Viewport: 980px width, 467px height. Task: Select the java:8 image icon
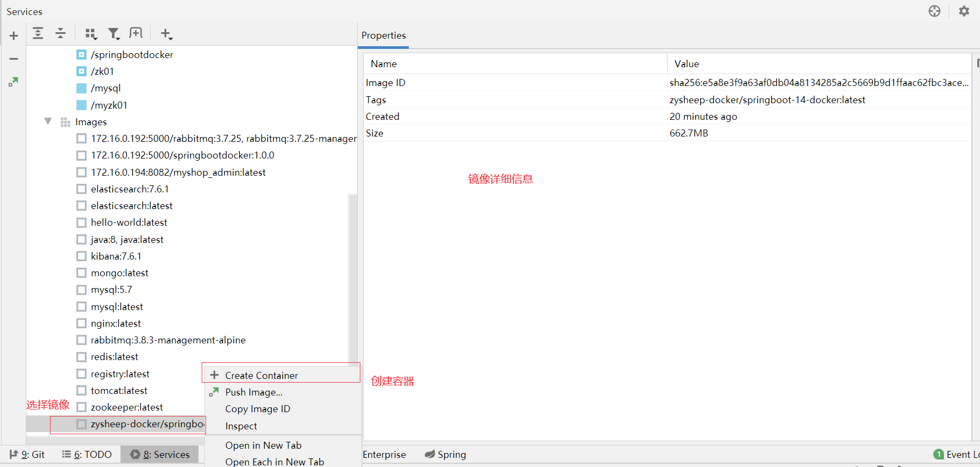[x=81, y=239]
